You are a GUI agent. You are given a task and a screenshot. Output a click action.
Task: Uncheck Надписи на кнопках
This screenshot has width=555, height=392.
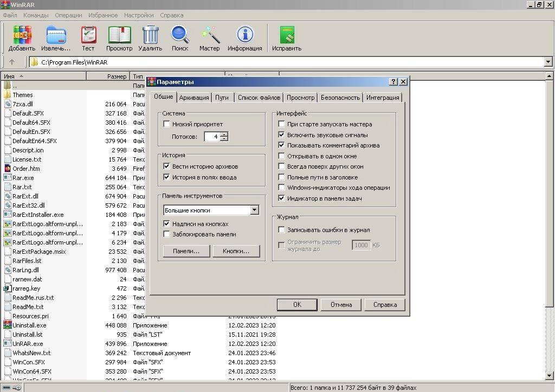click(167, 223)
